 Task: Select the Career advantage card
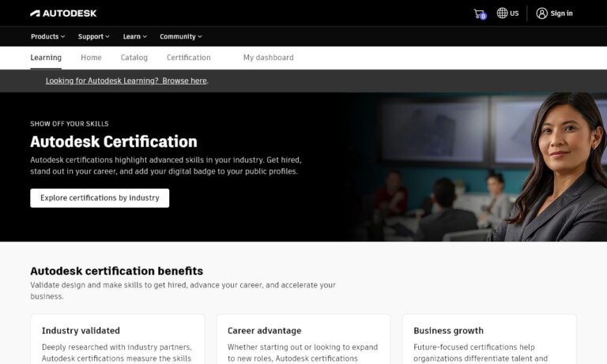(x=303, y=340)
